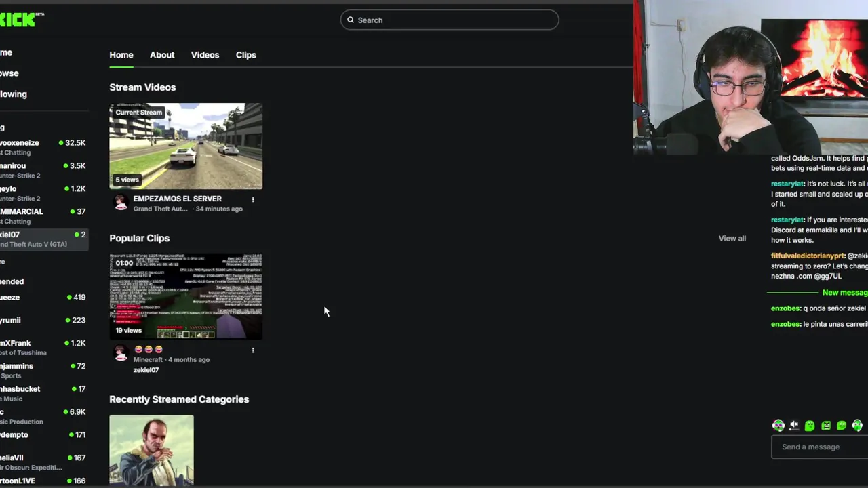Viewport: 868px width, 488px height.
Task: Click the Grand Theft Auto category link under the video title
Action: click(x=160, y=209)
